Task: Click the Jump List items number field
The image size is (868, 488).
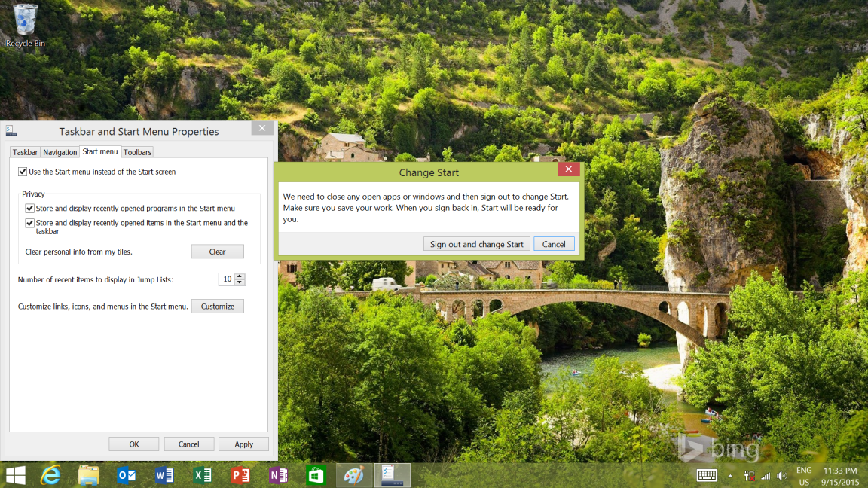Action: (x=226, y=279)
